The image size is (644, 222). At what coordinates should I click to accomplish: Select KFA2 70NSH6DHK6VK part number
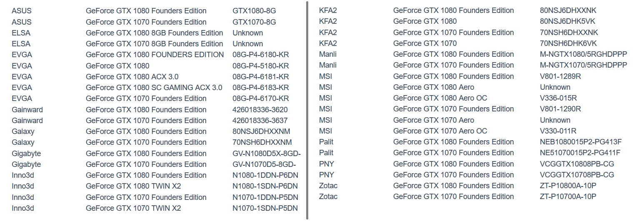click(569, 43)
